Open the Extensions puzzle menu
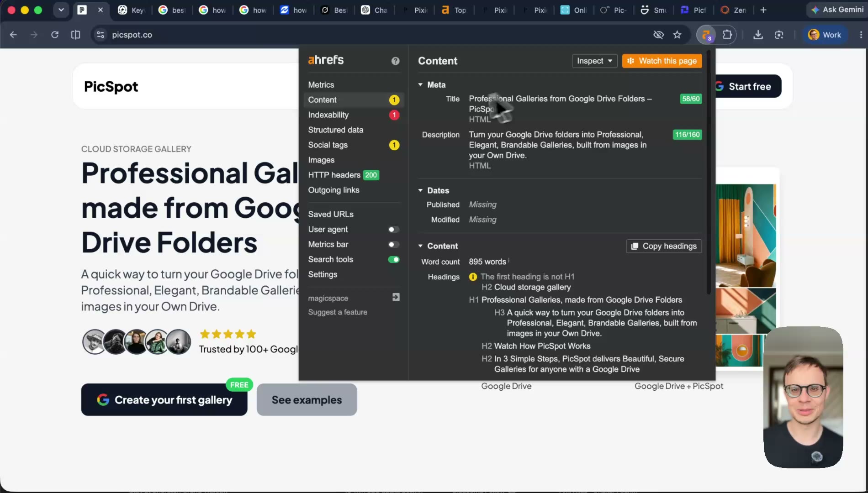Image resolution: width=868 pixels, height=493 pixels. pos(727,35)
